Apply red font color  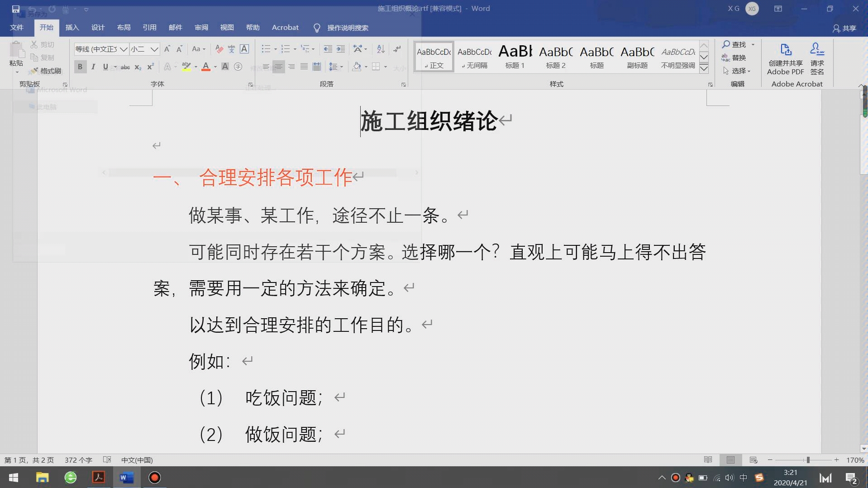pos(206,67)
